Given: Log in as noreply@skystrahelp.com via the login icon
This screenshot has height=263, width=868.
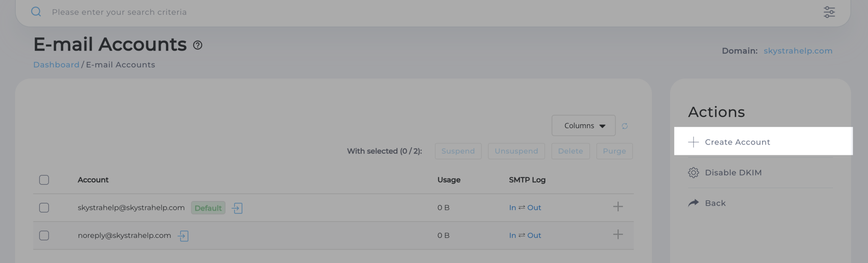Looking at the screenshot, I should pos(183,236).
